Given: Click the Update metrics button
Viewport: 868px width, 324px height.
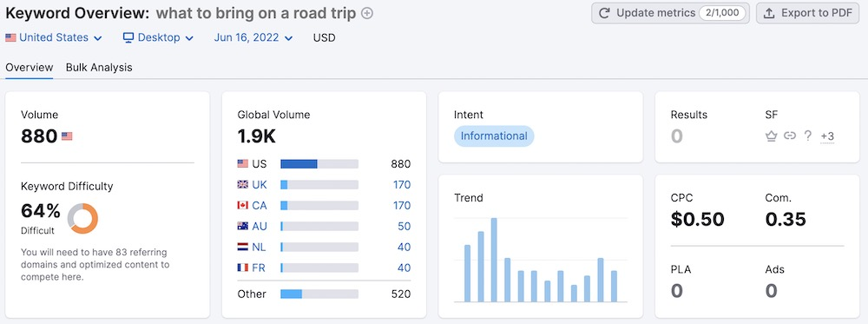Looking at the screenshot, I should click(670, 13).
